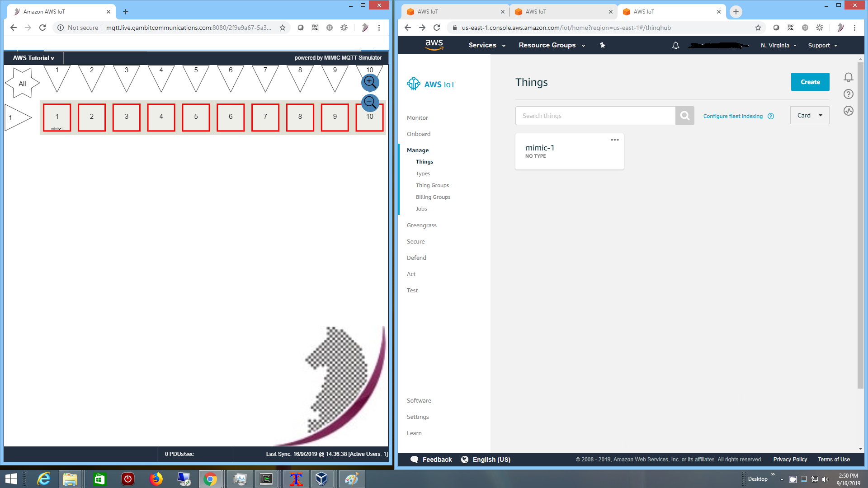Click the AWS logo in console header
868x488 pixels.
pos(434,45)
